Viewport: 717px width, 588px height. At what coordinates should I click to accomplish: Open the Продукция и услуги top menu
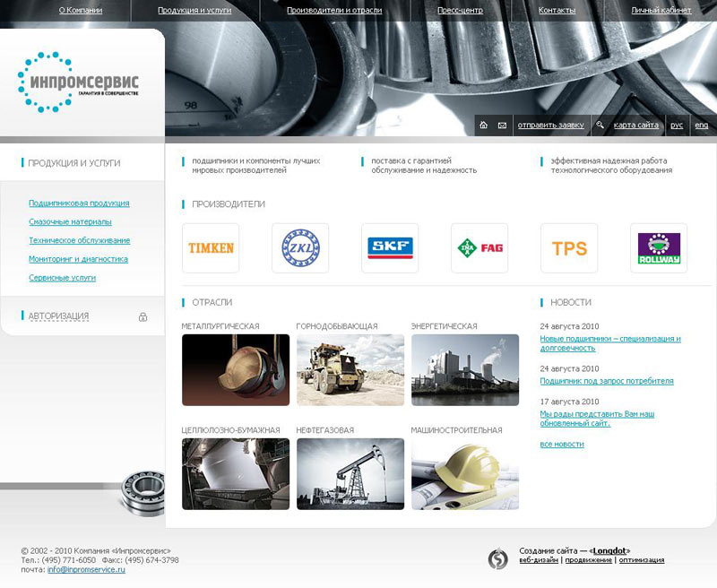tap(194, 11)
